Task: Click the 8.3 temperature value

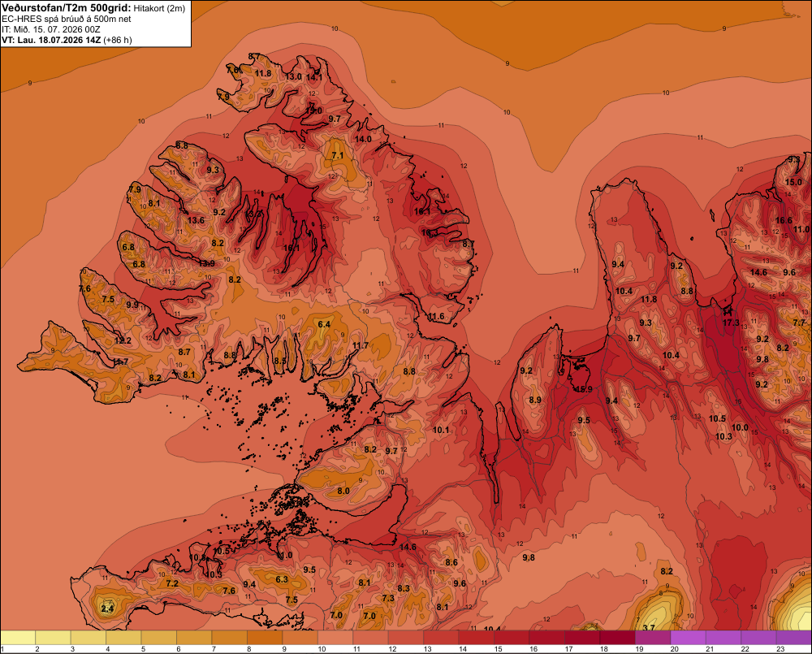Action: (404, 588)
